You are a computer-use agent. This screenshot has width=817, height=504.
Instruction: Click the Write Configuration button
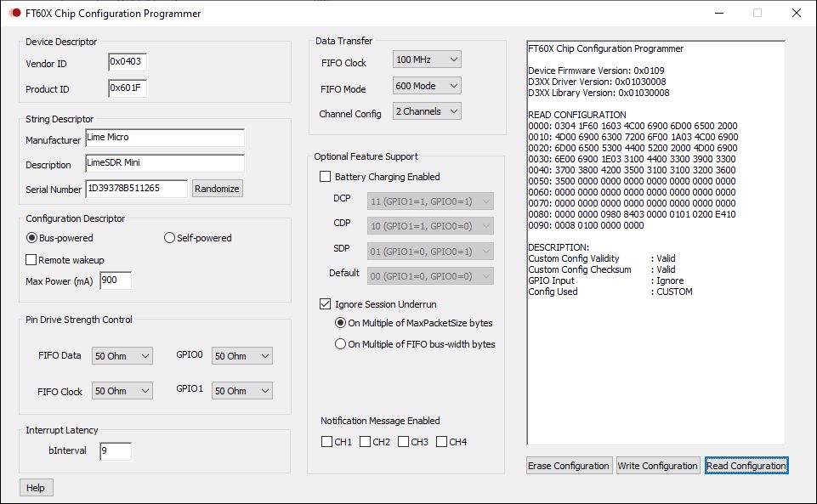[658, 466]
